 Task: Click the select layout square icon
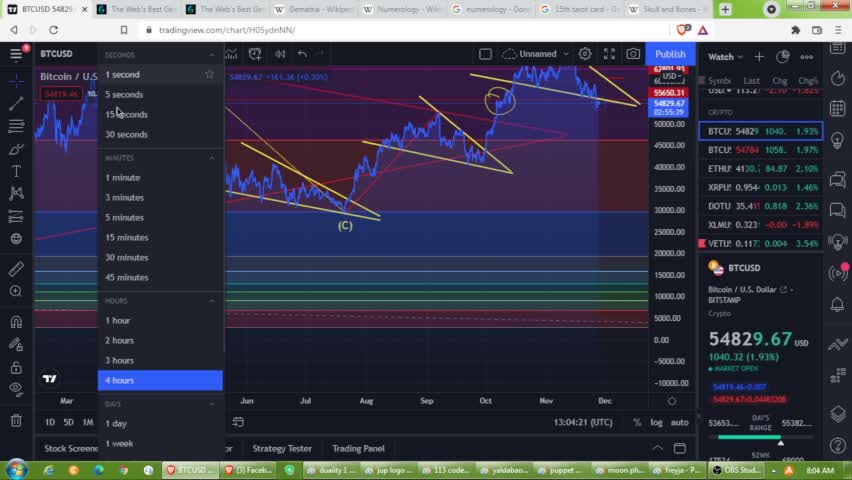[x=485, y=54]
